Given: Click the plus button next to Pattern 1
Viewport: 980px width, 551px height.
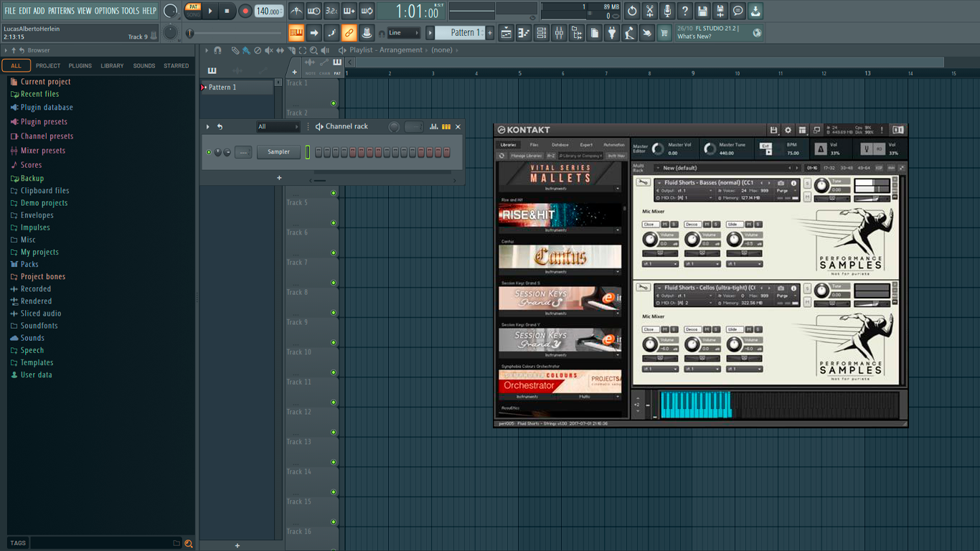Looking at the screenshot, I should (491, 33).
